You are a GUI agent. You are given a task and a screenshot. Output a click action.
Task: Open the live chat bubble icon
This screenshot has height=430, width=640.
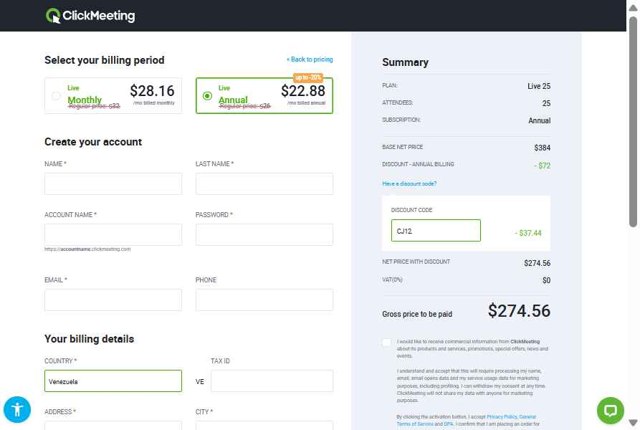click(610, 410)
